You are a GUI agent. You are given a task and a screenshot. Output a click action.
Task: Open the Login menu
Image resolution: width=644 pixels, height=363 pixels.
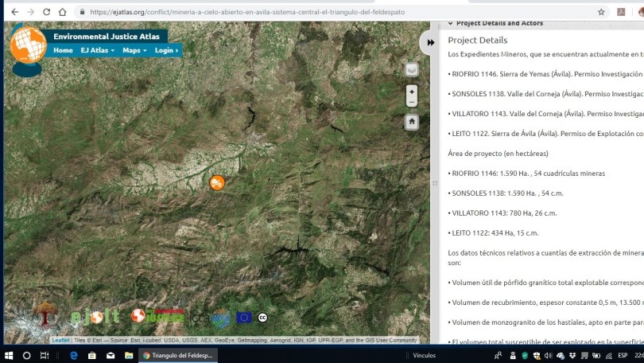pos(166,50)
